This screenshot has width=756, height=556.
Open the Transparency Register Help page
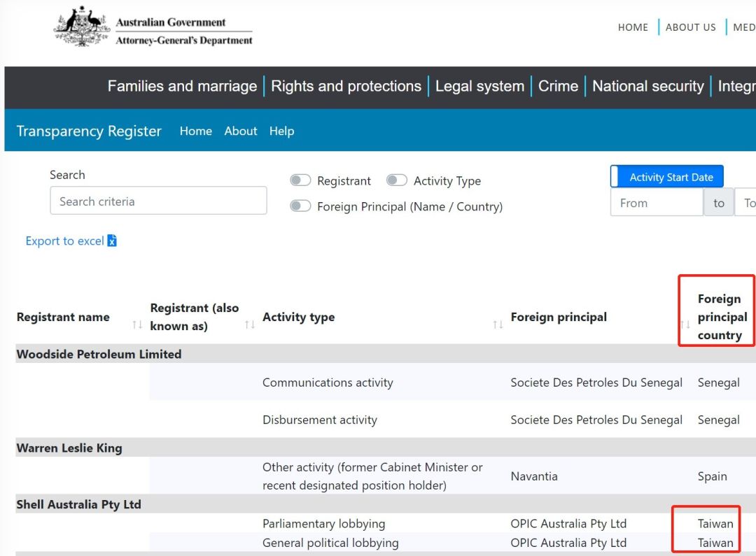281,131
